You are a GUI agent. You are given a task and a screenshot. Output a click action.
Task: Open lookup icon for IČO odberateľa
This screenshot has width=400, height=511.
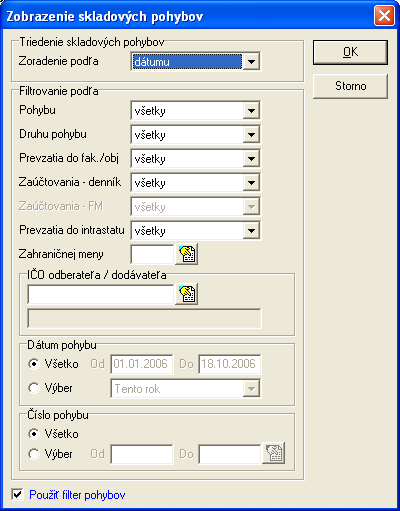187,294
